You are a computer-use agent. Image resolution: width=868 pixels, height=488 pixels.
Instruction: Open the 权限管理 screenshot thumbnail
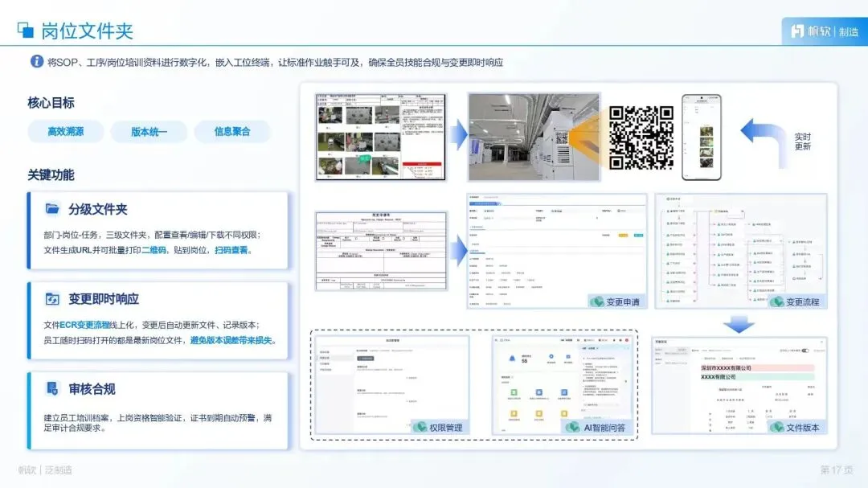click(x=392, y=384)
